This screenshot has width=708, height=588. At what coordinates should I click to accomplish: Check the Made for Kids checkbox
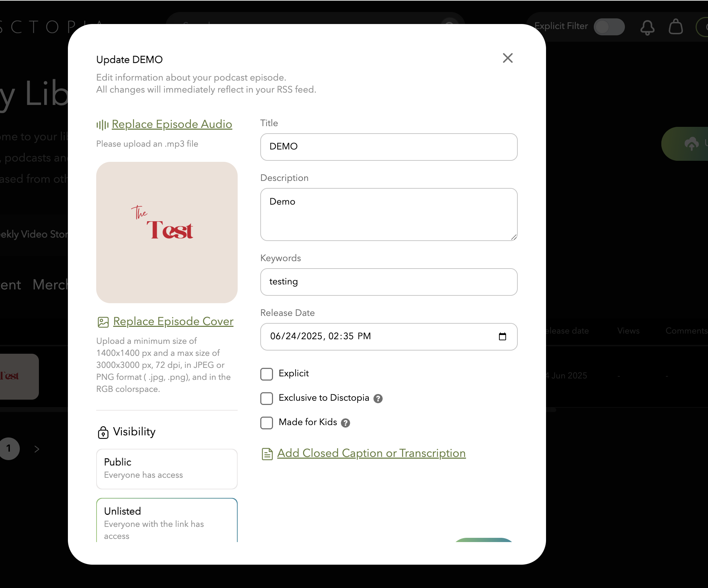pyautogui.click(x=267, y=423)
